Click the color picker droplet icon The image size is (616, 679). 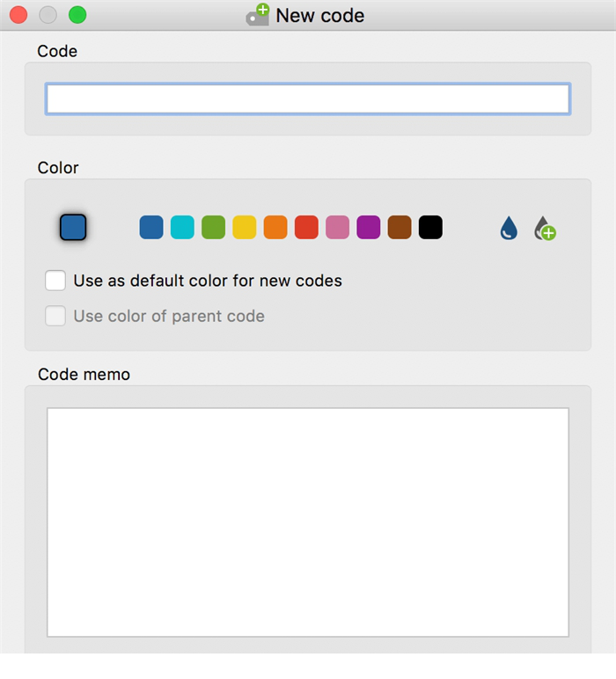[x=509, y=229]
